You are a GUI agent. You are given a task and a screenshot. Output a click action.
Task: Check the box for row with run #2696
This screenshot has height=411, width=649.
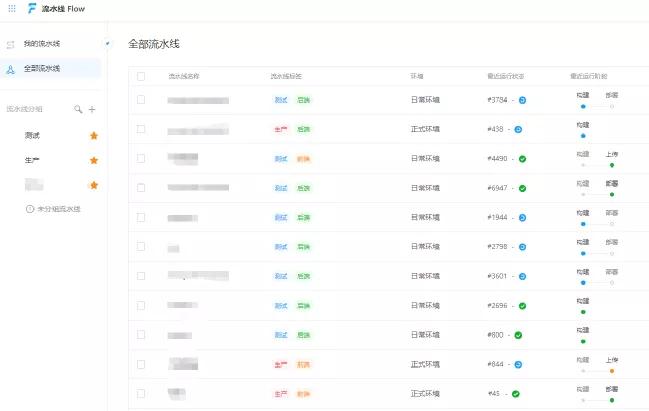click(141, 305)
